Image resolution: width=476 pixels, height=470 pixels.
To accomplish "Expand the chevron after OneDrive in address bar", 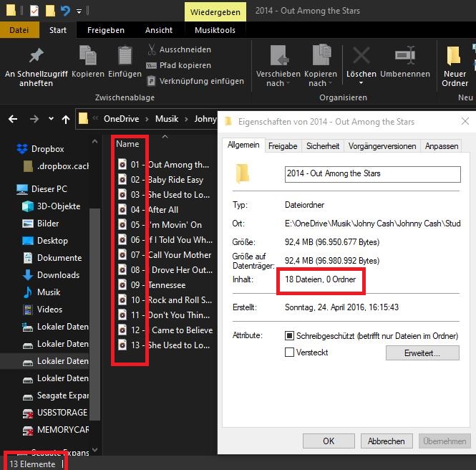I will click(147, 119).
